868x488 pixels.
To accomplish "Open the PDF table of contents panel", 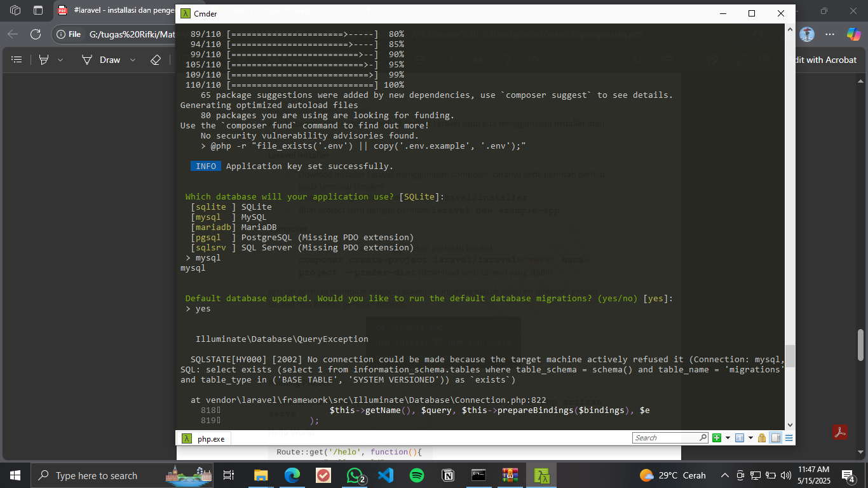I will (17, 60).
